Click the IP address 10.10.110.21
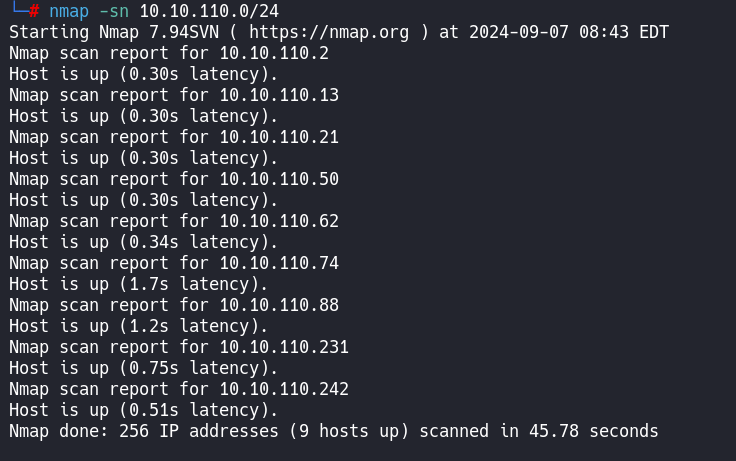Viewport: 736px width, 461px height. [x=279, y=137]
